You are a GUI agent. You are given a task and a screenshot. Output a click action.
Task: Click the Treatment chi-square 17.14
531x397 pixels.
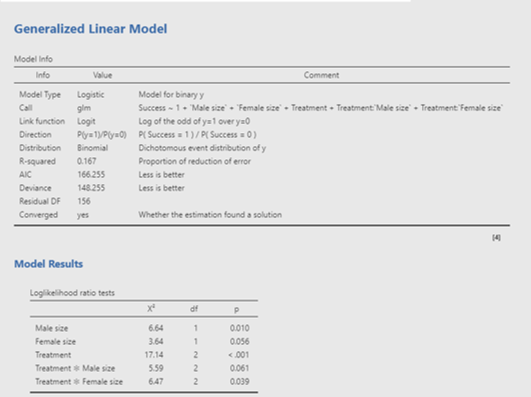click(154, 355)
